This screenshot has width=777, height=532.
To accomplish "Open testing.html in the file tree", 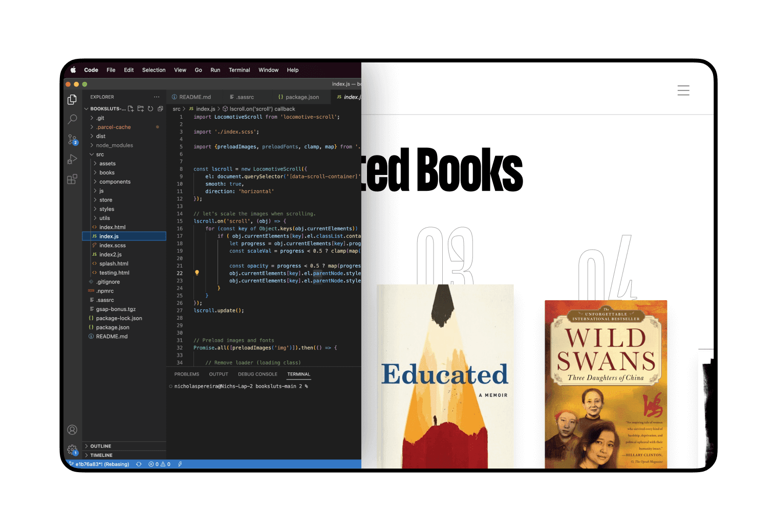I will [124, 273].
